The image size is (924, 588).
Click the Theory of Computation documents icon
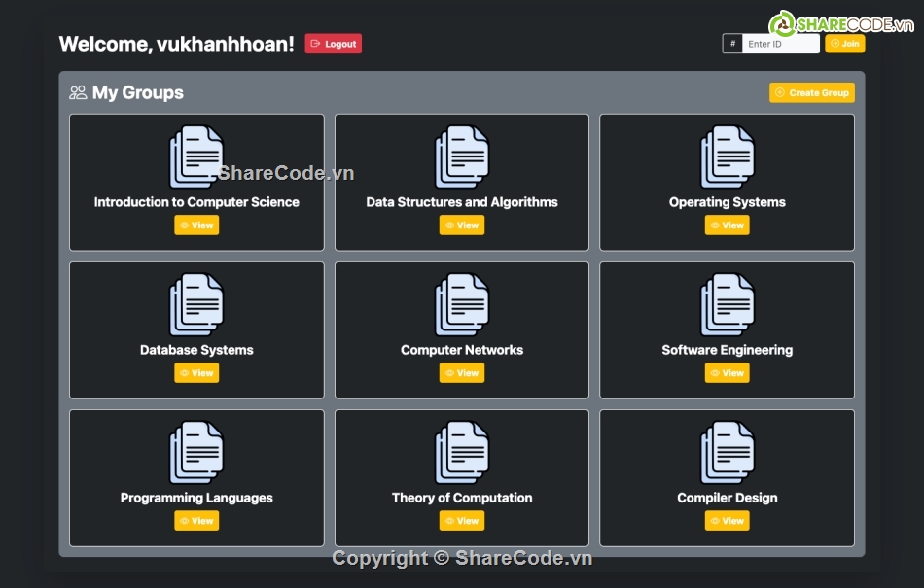pyautogui.click(x=462, y=452)
